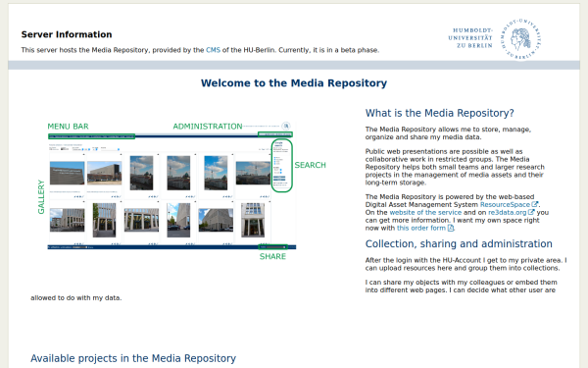Click the GALLERY label in the overview image

(x=41, y=197)
